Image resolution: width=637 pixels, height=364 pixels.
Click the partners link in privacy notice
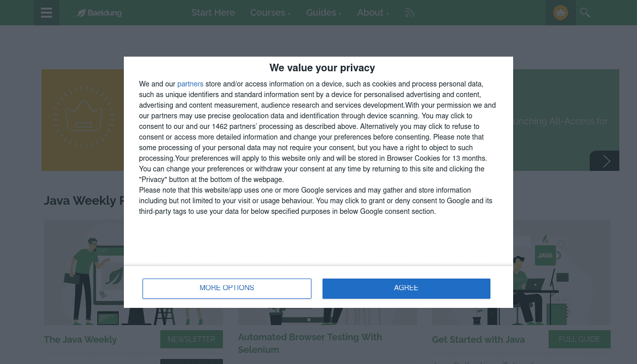pos(190,84)
